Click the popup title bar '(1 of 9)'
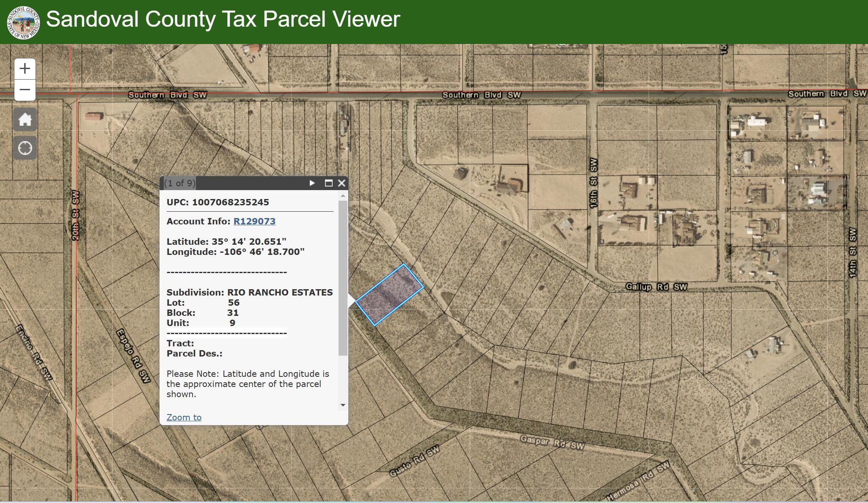 coord(180,183)
